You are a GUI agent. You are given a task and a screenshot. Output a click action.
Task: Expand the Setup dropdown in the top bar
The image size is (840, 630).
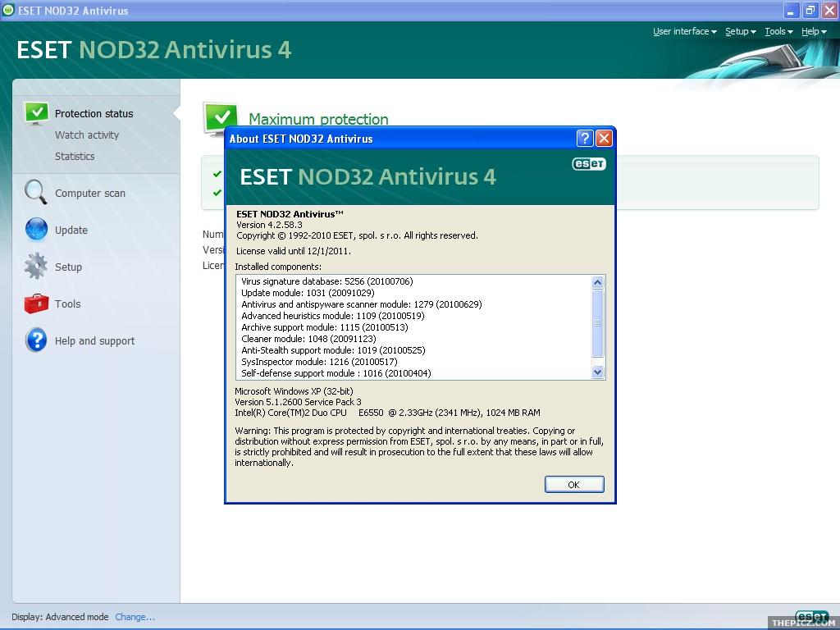pyautogui.click(x=739, y=31)
